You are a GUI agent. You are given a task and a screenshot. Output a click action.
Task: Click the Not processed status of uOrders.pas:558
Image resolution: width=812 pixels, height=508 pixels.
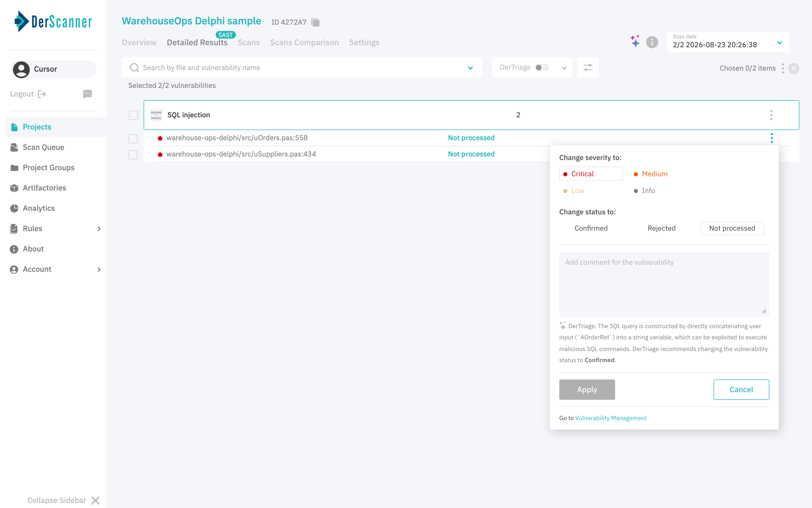coord(471,138)
